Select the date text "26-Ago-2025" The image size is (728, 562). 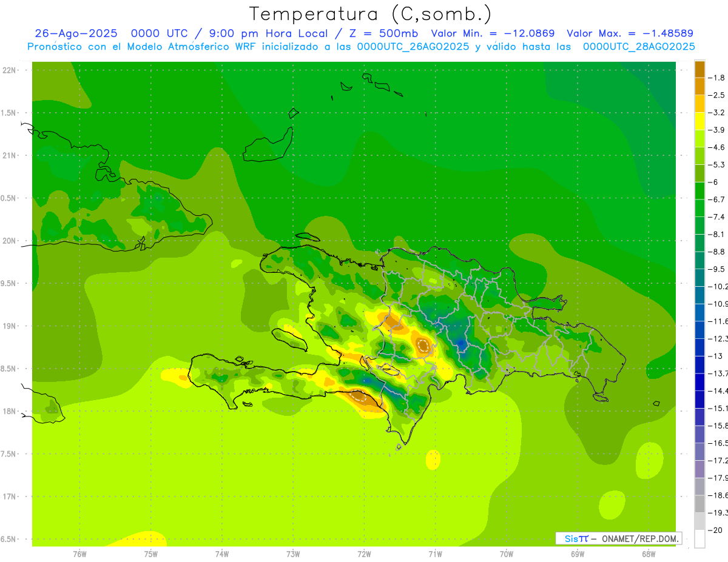click(76, 33)
